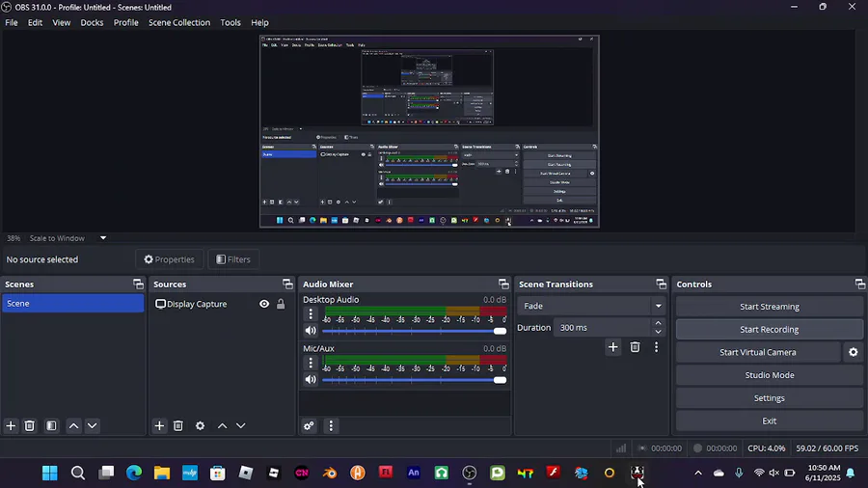Click the Duration 300 ms field
868x488 pixels.
[602, 328]
